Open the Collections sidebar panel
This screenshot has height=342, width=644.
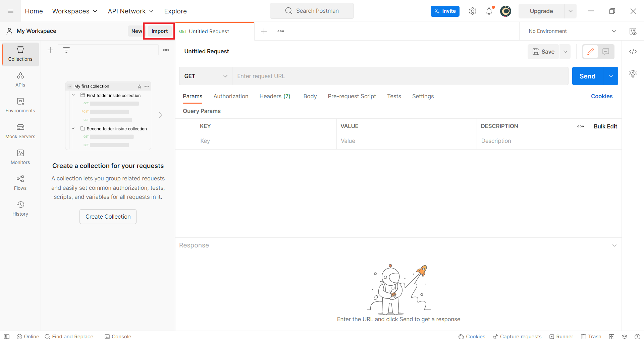pyautogui.click(x=20, y=54)
